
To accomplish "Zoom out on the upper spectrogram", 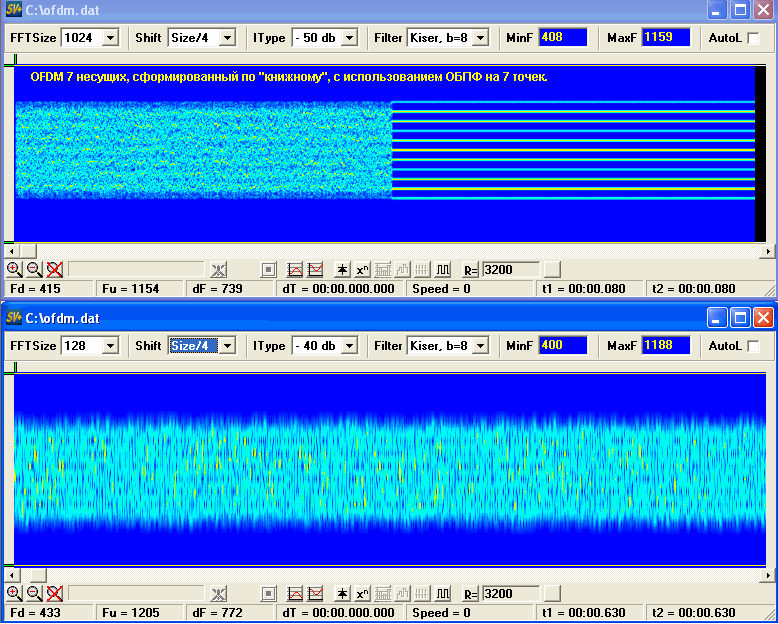I will click(34, 270).
